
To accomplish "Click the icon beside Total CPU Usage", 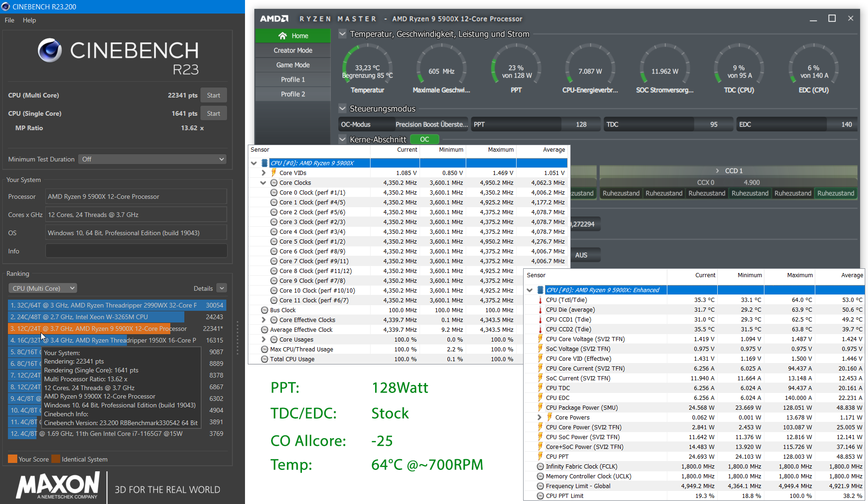I will tap(265, 359).
